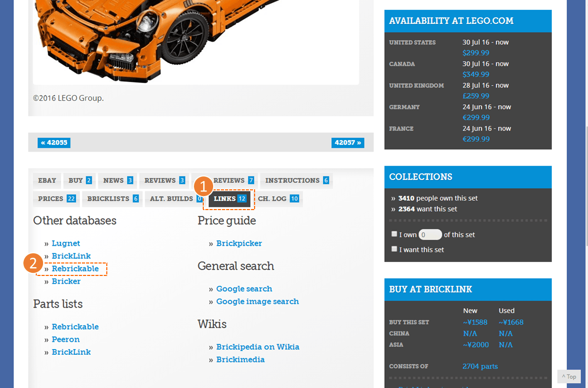The width and height of the screenshot is (588, 388).
Task: Click the Germany price €299.99
Action: point(476,117)
